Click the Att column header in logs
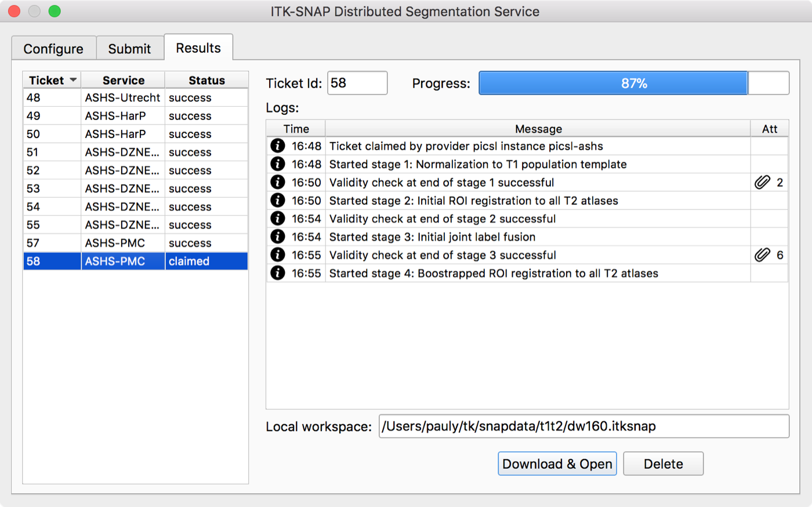This screenshot has height=507, width=812. [770, 129]
